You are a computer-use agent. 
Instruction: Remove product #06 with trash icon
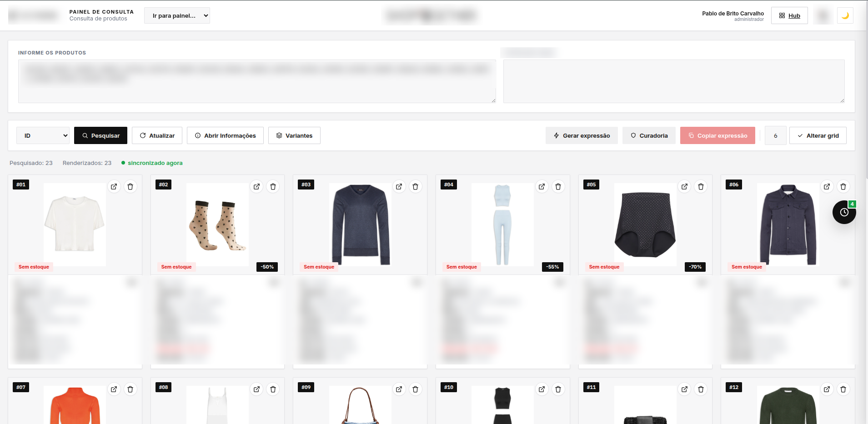click(843, 186)
